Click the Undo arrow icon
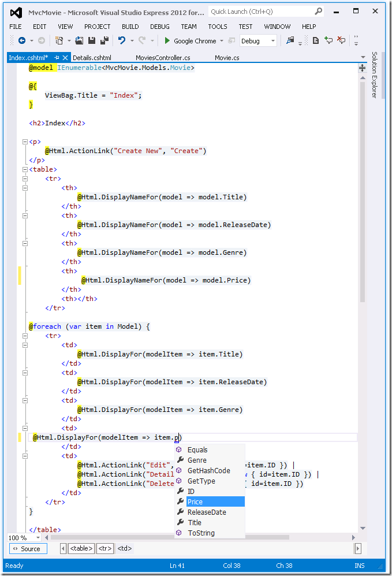This screenshot has height=576, width=392. (x=122, y=41)
